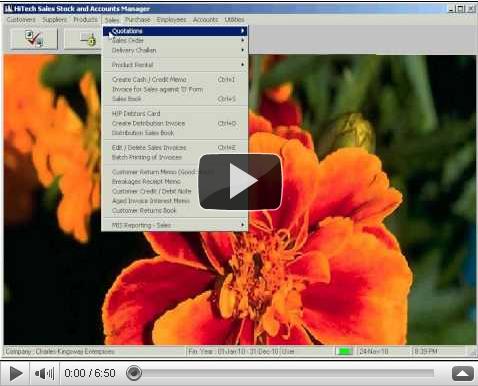Open Distribution Sales Book

coord(175,133)
